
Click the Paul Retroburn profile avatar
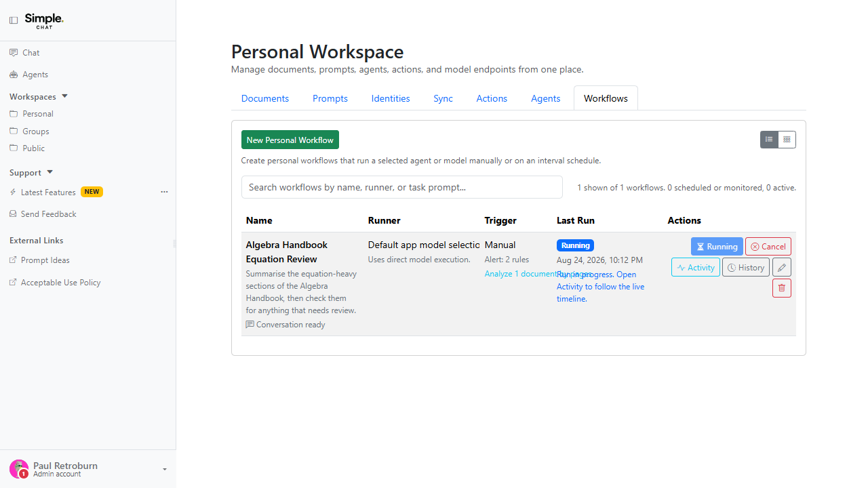(19, 469)
